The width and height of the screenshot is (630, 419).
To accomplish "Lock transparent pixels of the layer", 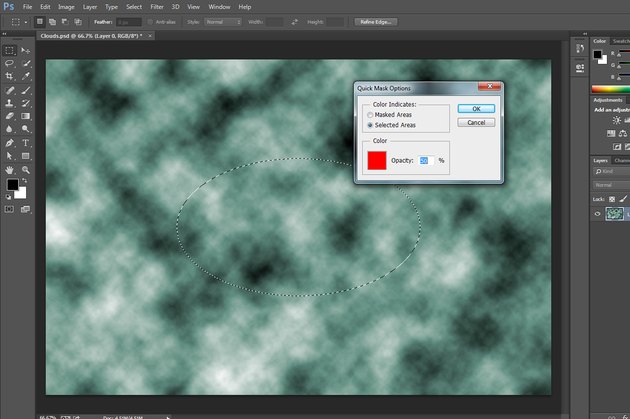I will 612,199.
